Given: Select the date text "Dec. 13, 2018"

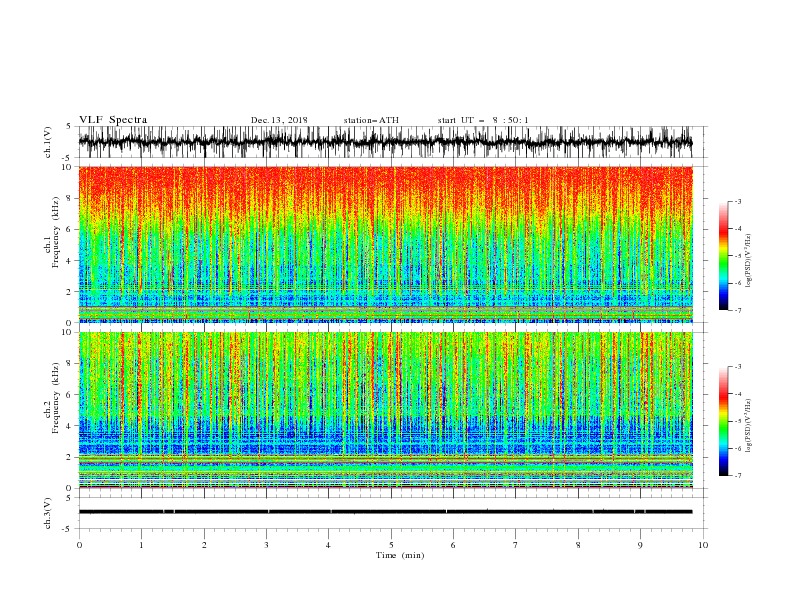Looking at the screenshot, I should [x=279, y=120].
